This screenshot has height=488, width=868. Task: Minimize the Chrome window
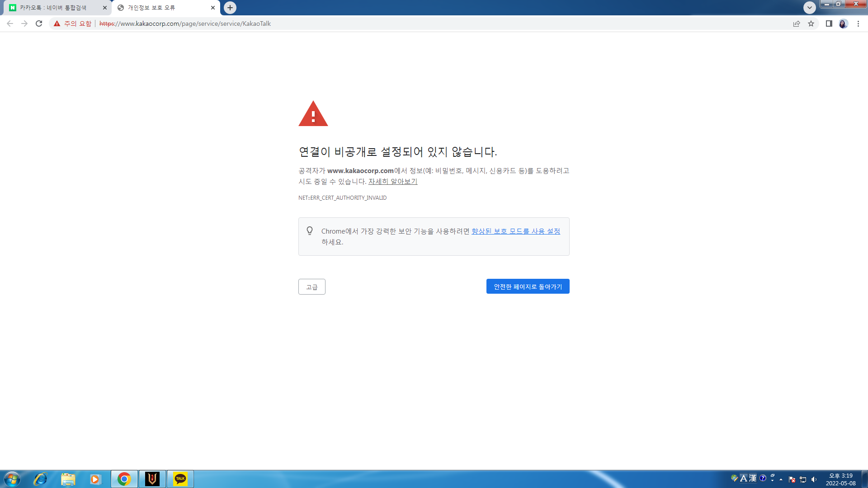826,4
